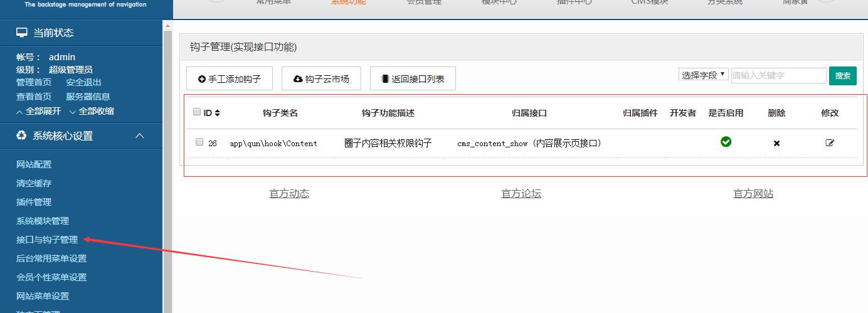The image size is (868, 313).
Task: Open the 官方论坛 link
Action: [521, 194]
